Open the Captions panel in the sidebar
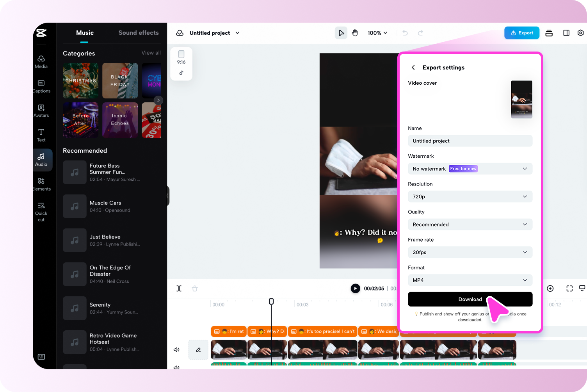587x392 pixels. coord(41,86)
